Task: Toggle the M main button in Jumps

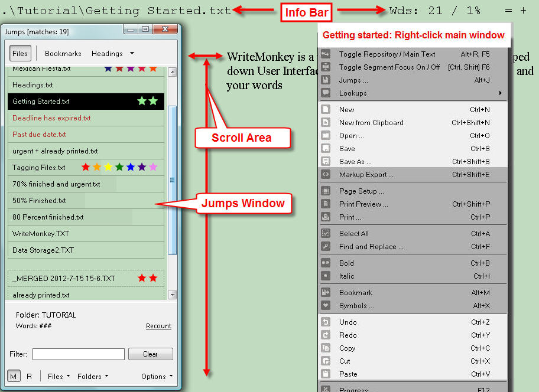Action: tap(14, 376)
